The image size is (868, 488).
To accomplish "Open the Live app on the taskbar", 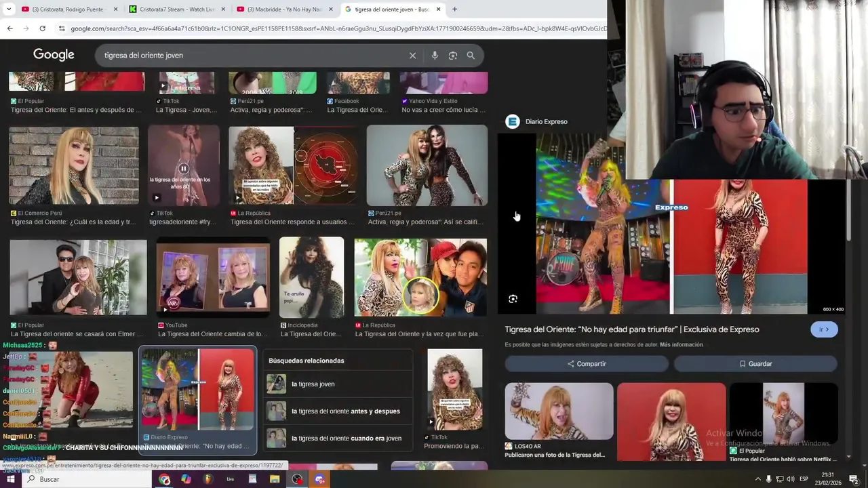I will tap(231, 479).
